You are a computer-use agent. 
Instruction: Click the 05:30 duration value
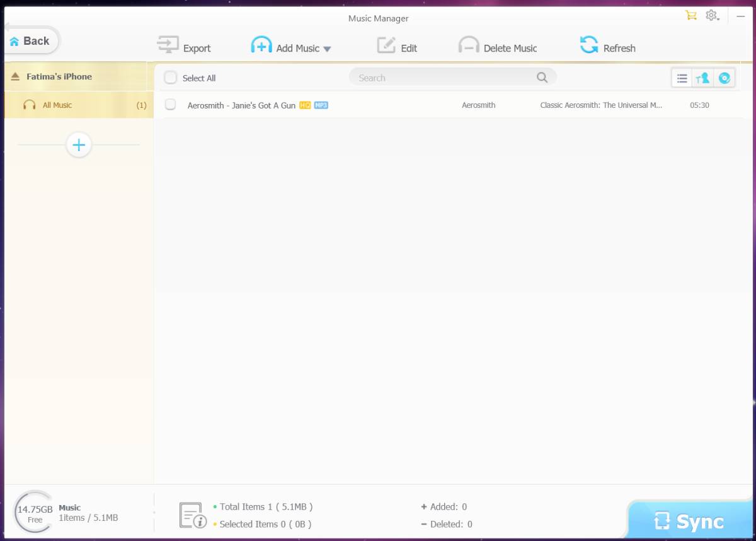[x=699, y=105]
